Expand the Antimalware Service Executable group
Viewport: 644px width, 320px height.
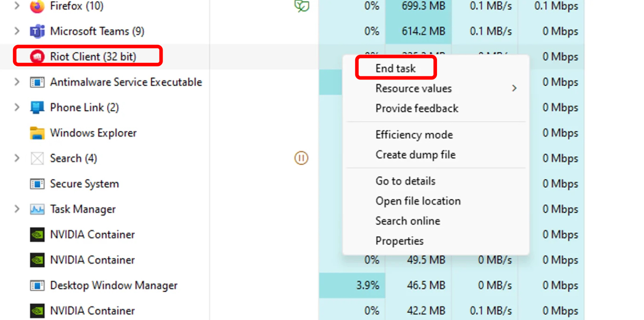pyautogui.click(x=17, y=82)
